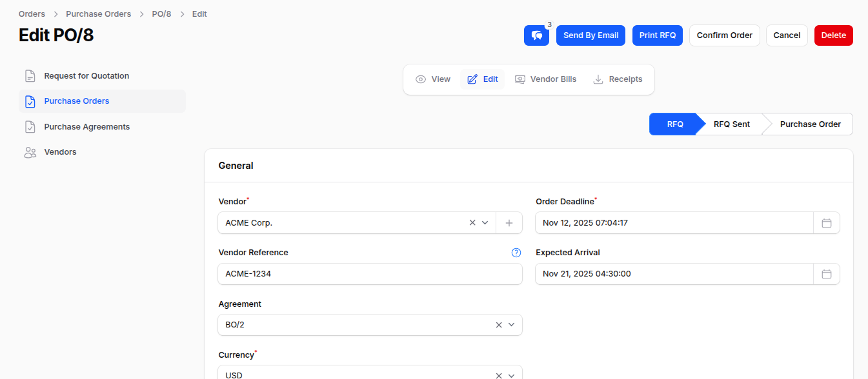Confirm the purchase order
868x379 pixels.
(724, 35)
